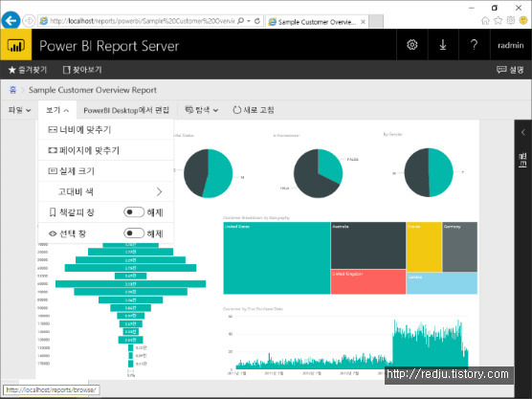Select Australia treemap tile
The height and width of the screenshot is (399, 532).
click(x=368, y=245)
